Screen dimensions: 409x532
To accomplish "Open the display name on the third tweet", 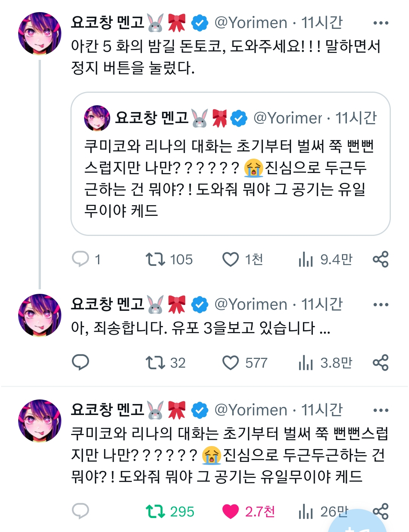I will (108, 410).
